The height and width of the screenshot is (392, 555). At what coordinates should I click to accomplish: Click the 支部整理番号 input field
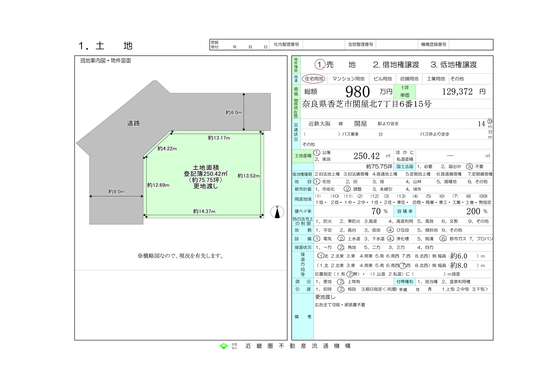click(x=397, y=45)
